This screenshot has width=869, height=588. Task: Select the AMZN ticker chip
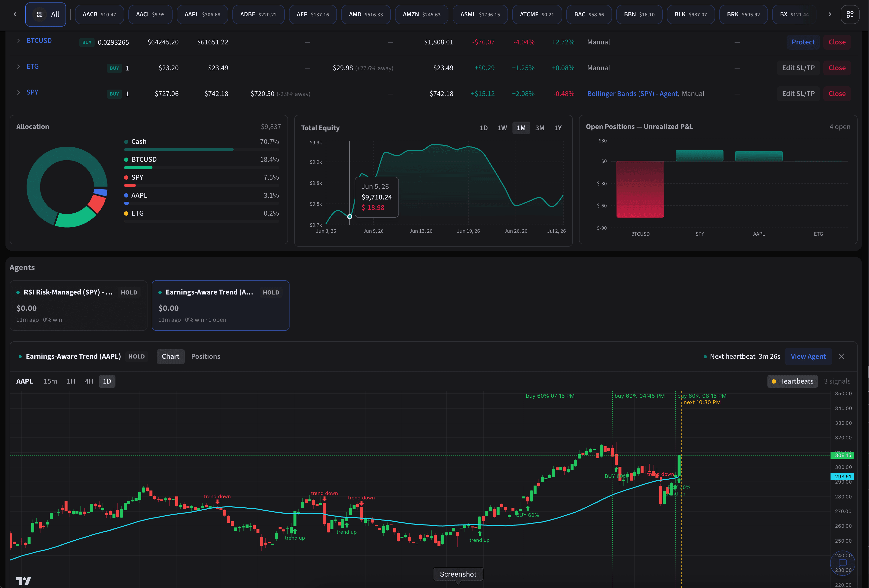(421, 14)
